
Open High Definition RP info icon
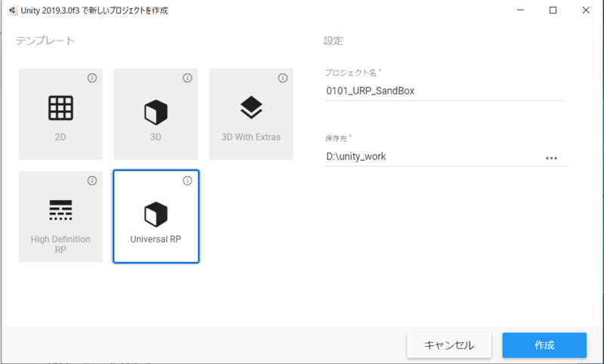[92, 180]
